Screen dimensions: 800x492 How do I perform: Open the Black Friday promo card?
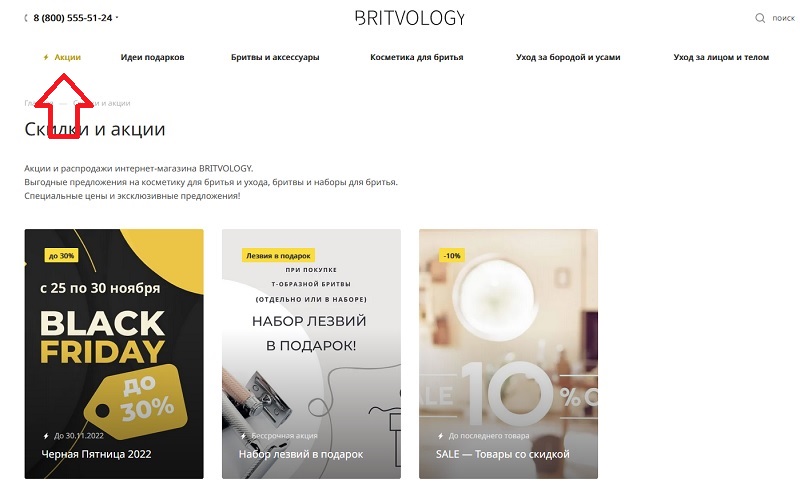pos(114,354)
